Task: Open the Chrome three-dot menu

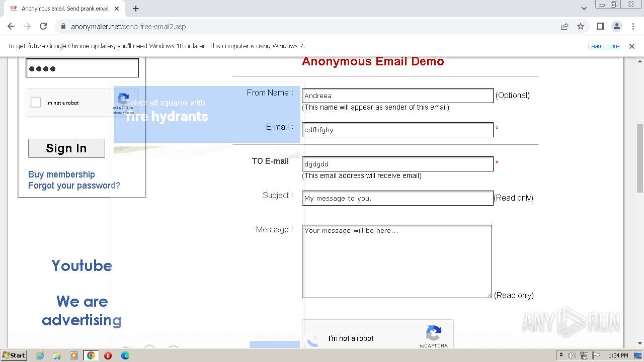Action: tap(633, 26)
